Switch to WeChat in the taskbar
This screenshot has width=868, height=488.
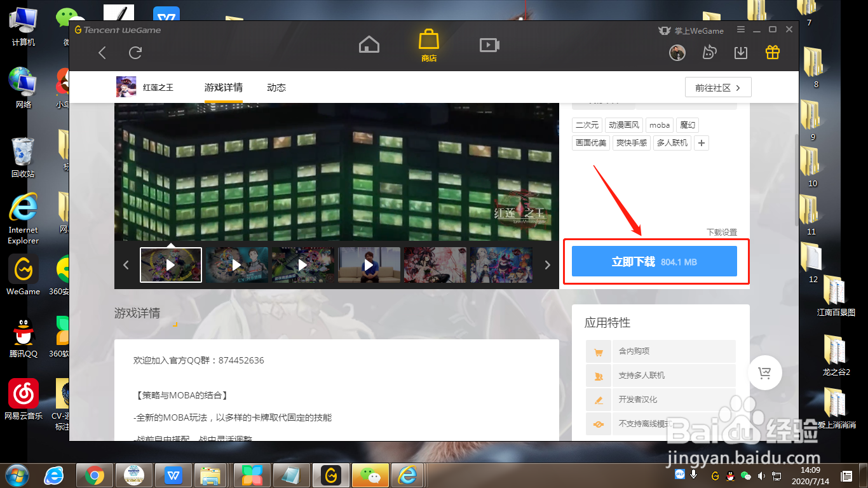370,475
